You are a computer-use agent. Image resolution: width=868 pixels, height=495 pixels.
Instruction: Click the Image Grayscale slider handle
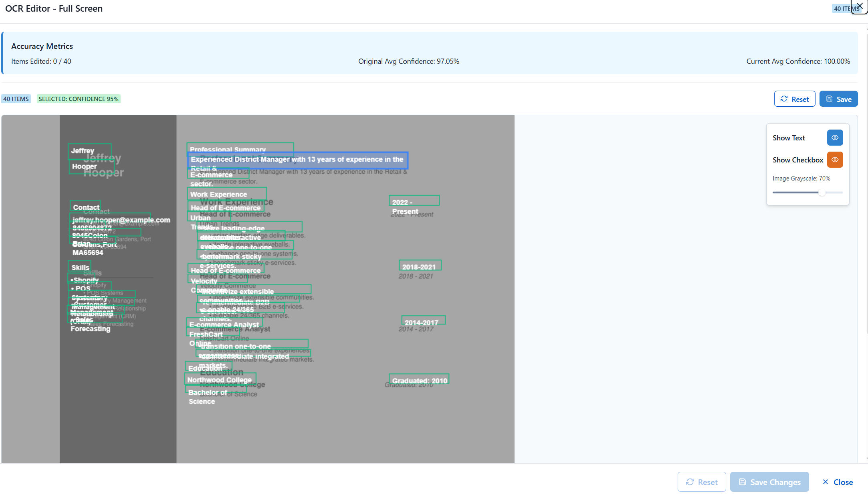[x=822, y=193]
